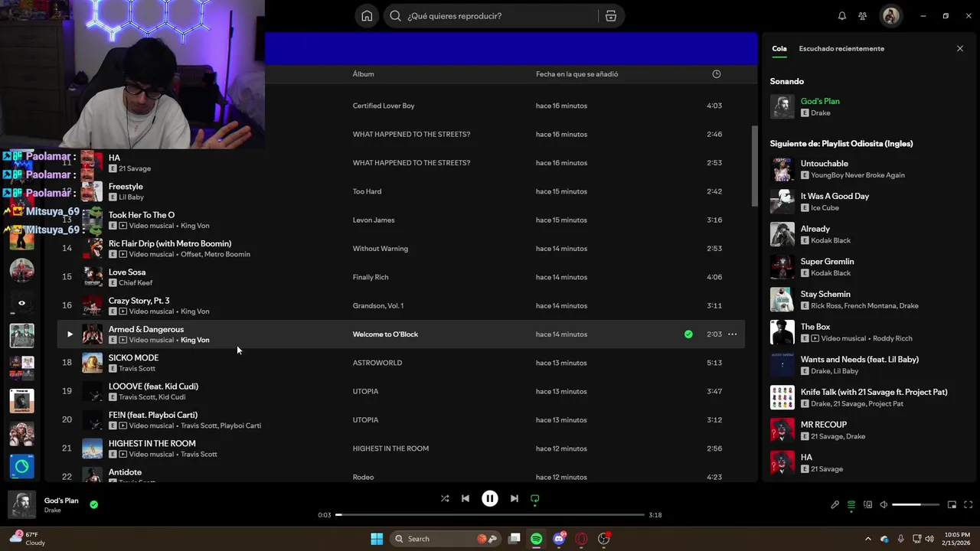
Task: Toggle shuffle playback
Action: point(445,499)
